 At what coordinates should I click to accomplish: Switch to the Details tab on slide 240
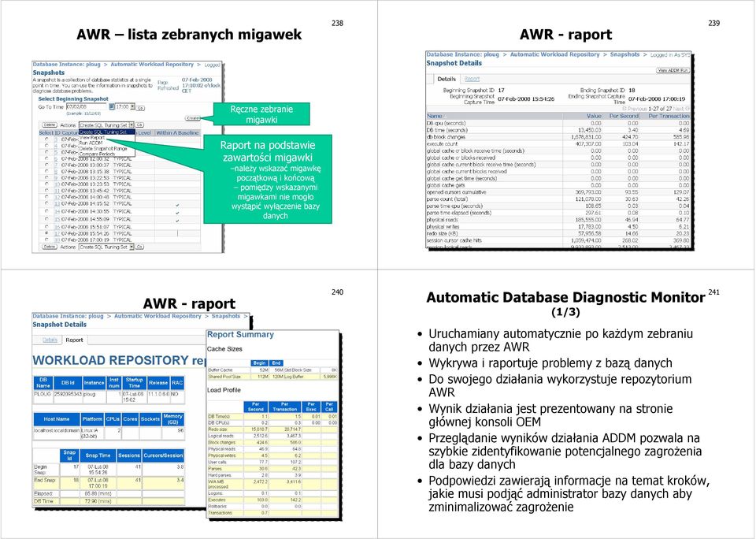click(50, 340)
